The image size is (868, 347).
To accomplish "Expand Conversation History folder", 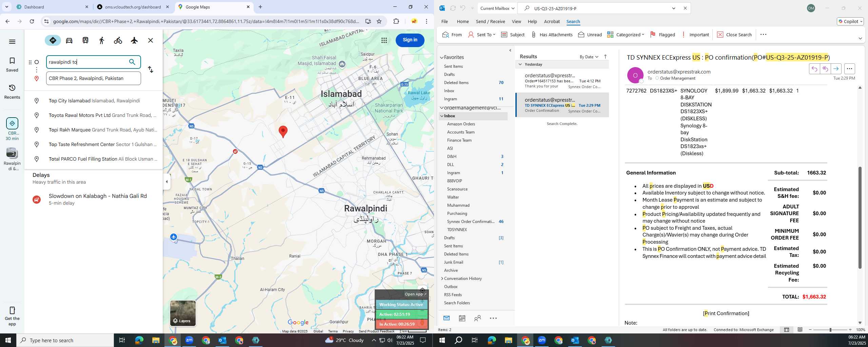I will 442,279.
